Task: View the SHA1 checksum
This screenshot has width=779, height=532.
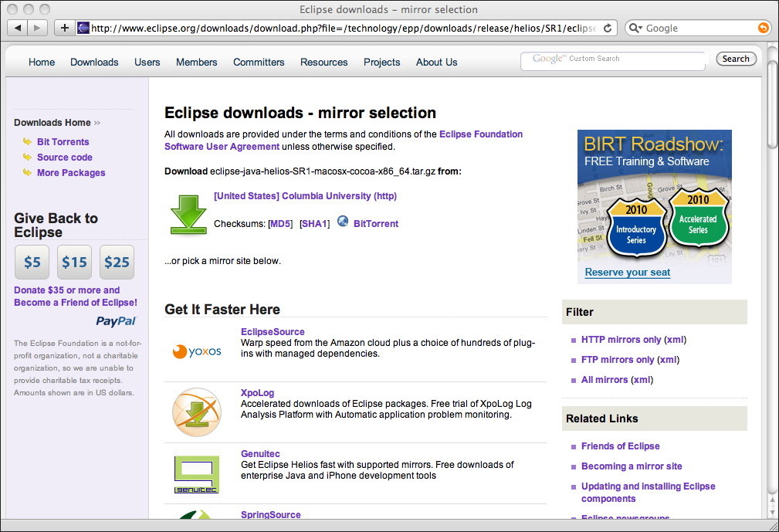Action: [314, 223]
